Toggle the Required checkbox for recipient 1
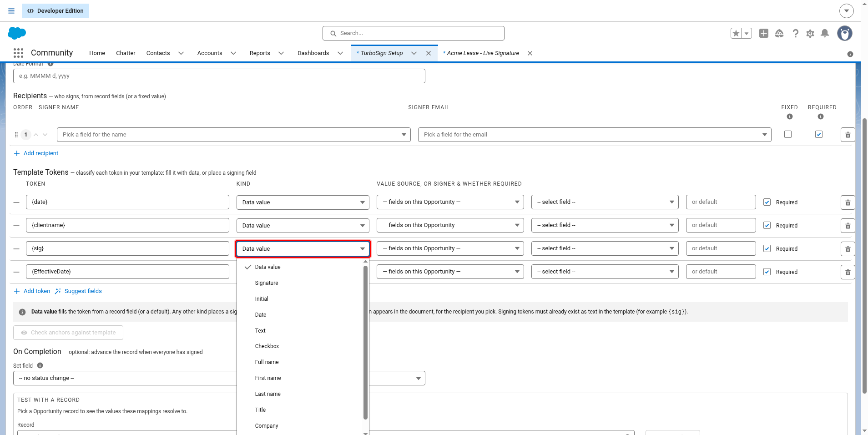Image resolution: width=868 pixels, height=435 pixels. 819,134
